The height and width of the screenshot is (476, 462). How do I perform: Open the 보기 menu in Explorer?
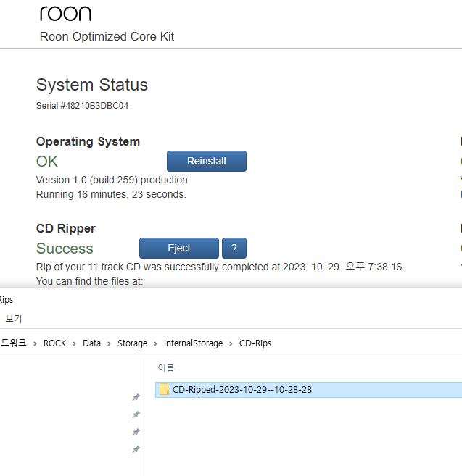coord(14,319)
